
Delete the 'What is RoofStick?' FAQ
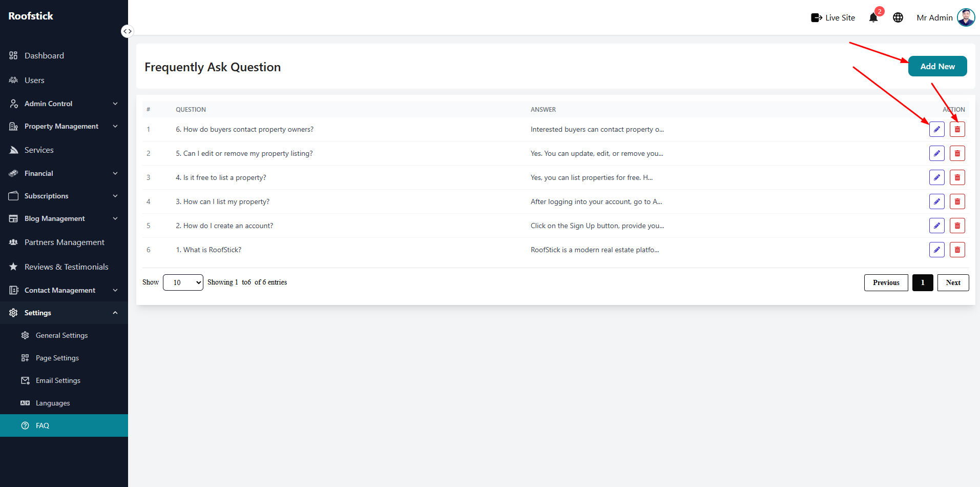click(957, 250)
